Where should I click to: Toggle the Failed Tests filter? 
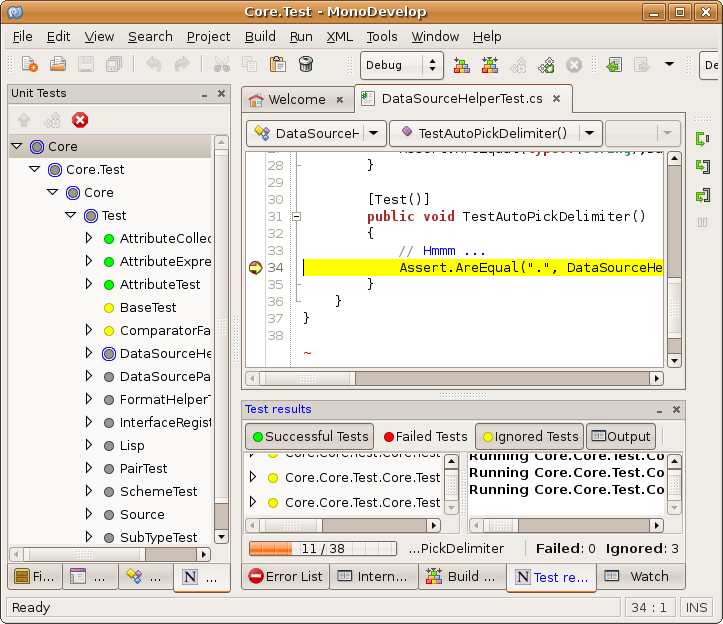point(425,436)
